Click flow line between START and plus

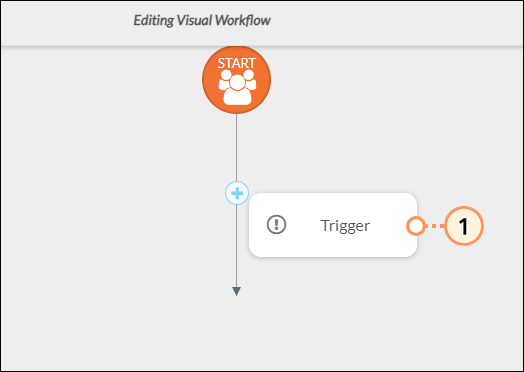[x=236, y=147]
